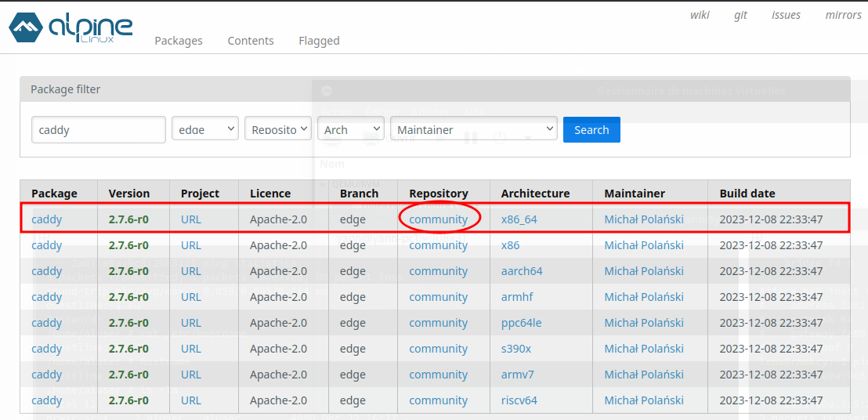Open the Maintainer dropdown
868x420 pixels.
(x=473, y=129)
